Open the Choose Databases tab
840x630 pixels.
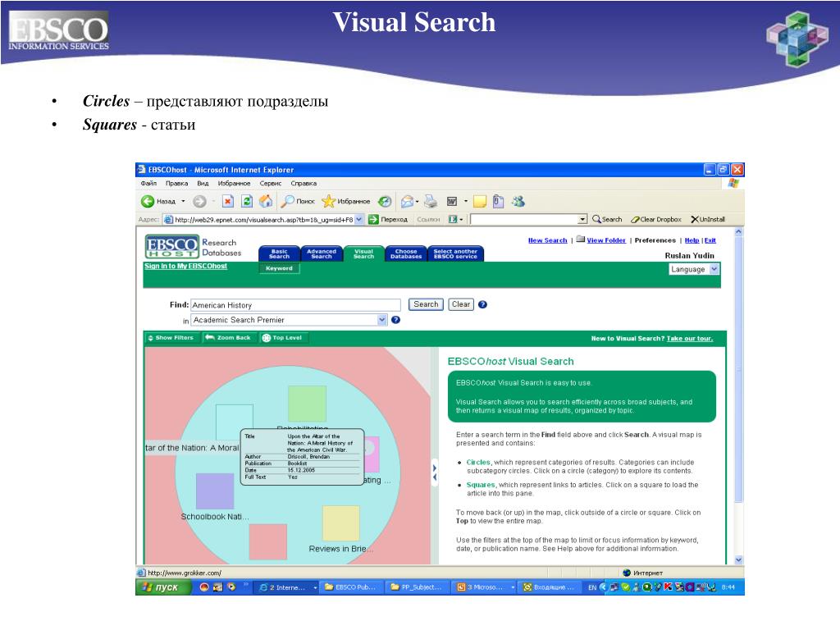tap(406, 254)
